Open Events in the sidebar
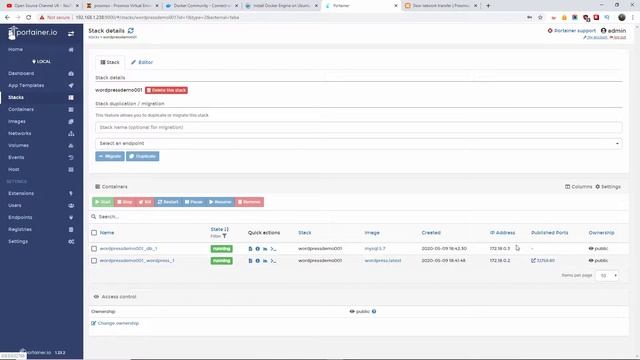Image resolution: width=640 pixels, height=360 pixels. 16,157
